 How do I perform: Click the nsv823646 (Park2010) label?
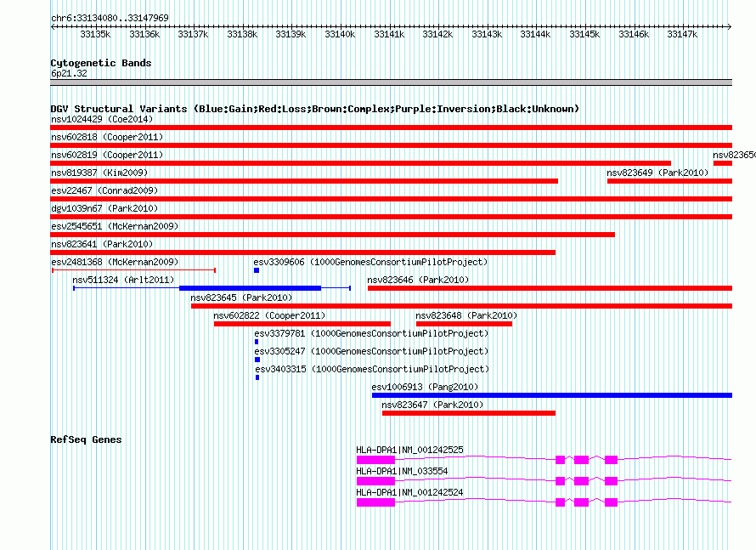click(418, 280)
